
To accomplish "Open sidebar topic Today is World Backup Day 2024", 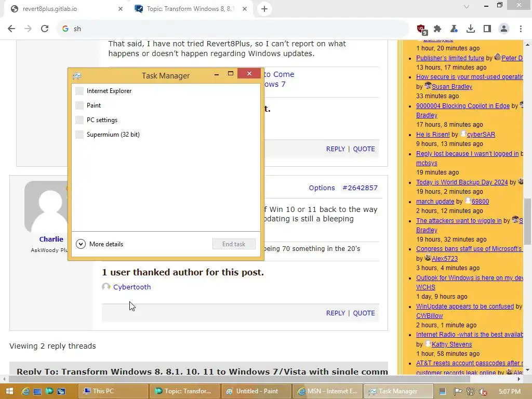I will [462, 182].
